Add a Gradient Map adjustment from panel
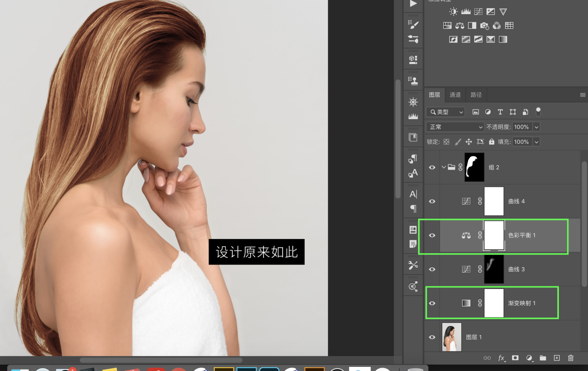The width and height of the screenshot is (588, 371). click(x=503, y=39)
